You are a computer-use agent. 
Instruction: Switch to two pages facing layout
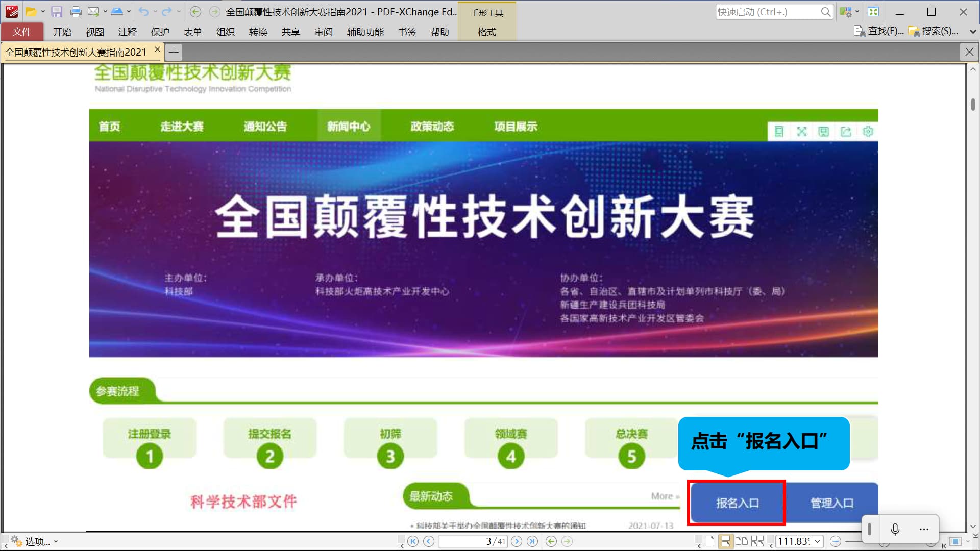tap(742, 541)
